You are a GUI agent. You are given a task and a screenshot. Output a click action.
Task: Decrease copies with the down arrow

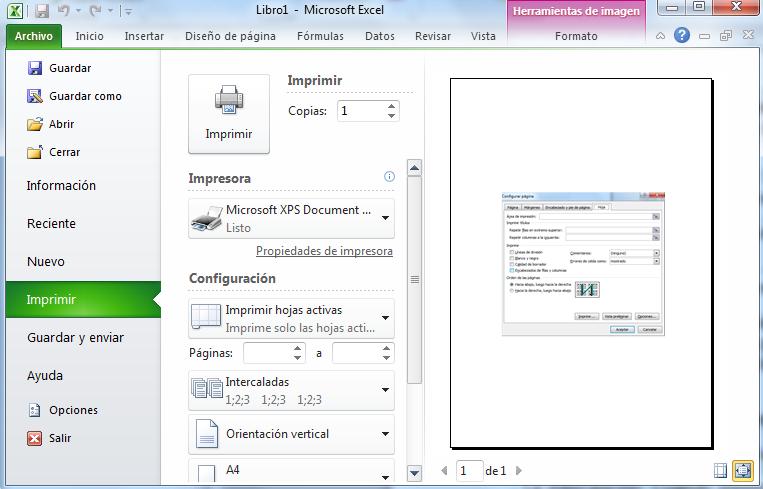392,116
